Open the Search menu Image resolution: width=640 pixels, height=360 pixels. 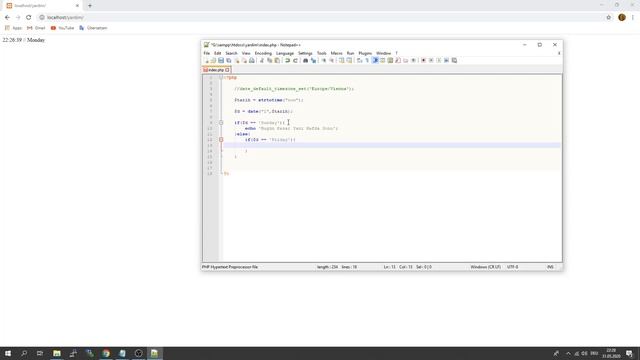click(231, 53)
